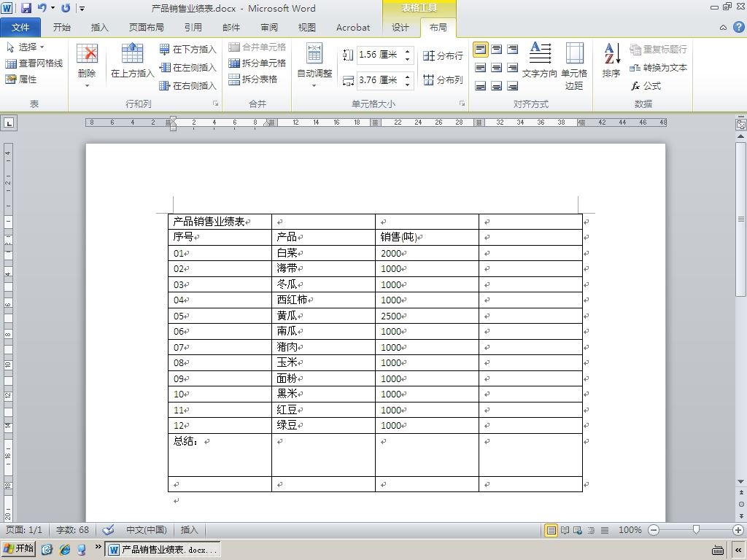Select align bottom center
747x560 pixels.
click(496, 86)
